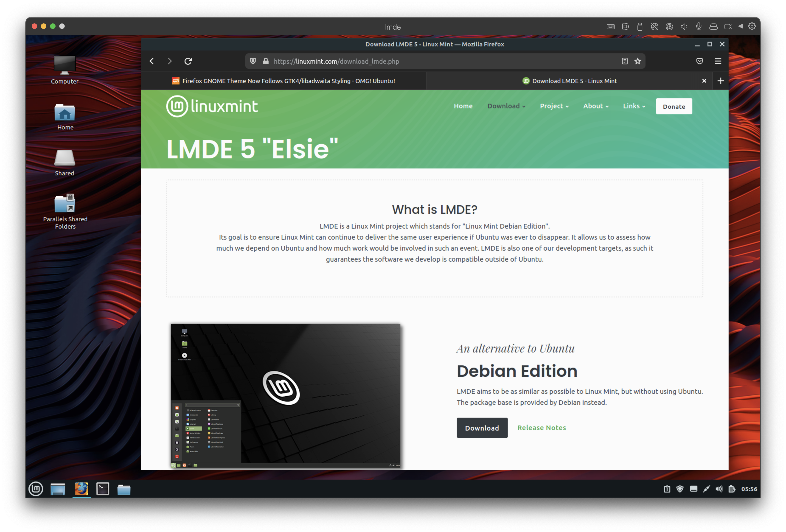Open Parallels settings gear icon
786x532 pixels.
pyautogui.click(x=752, y=26)
